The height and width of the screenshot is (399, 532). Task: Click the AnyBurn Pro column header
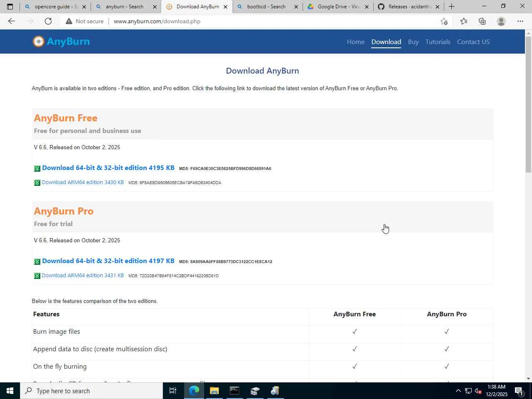pos(447,314)
